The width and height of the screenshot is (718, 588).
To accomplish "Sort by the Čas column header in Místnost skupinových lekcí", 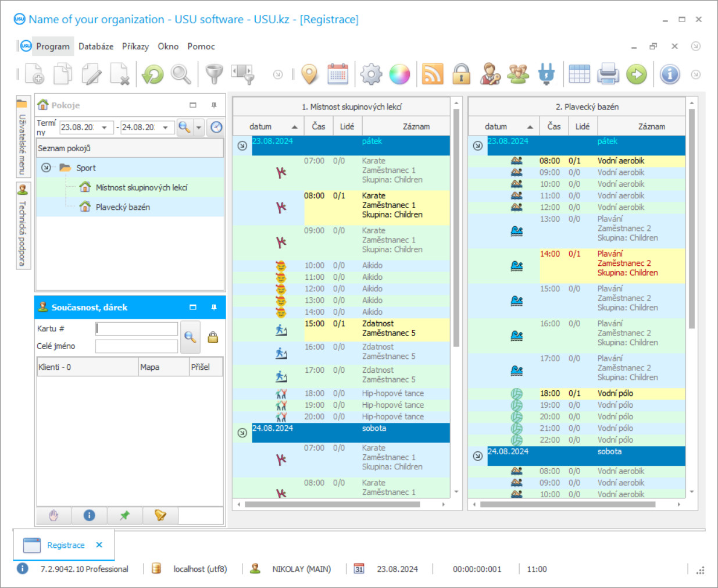I will (x=319, y=126).
